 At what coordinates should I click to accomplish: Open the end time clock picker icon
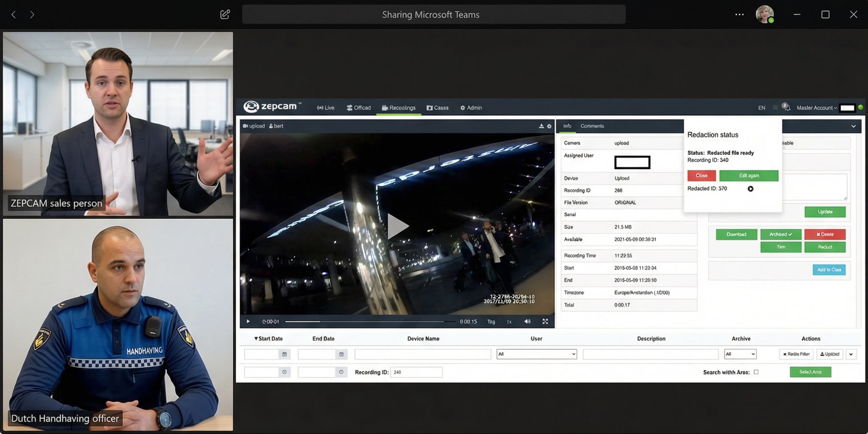click(x=341, y=372)
